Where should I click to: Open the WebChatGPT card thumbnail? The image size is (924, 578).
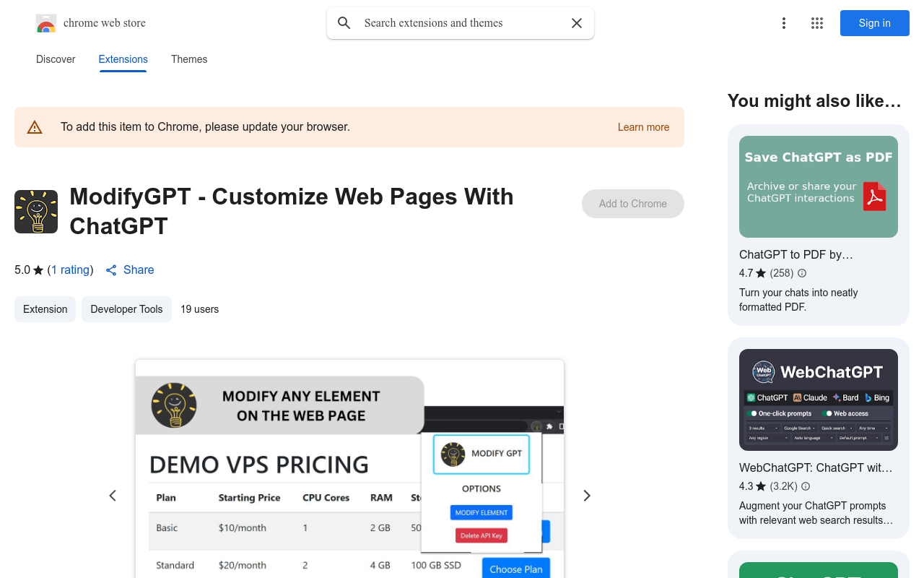click(x=819, y=400)
